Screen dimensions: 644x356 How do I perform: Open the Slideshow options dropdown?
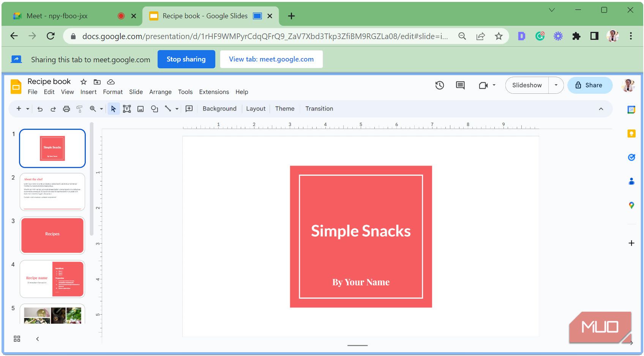click(x=556, y=85)
